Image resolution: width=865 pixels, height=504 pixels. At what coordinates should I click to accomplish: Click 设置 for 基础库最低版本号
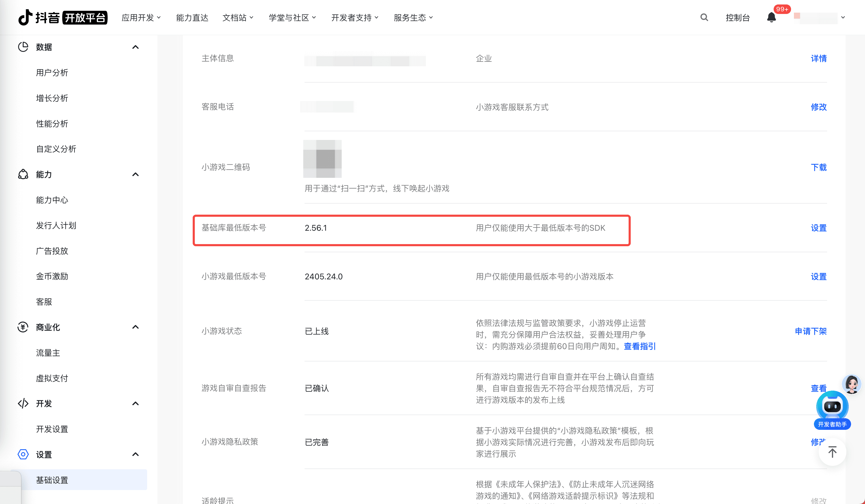818,228
